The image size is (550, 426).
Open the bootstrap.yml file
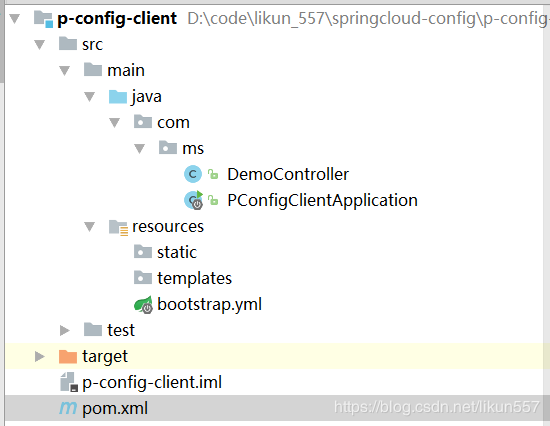pyautogui.click(x=209, y=305)
